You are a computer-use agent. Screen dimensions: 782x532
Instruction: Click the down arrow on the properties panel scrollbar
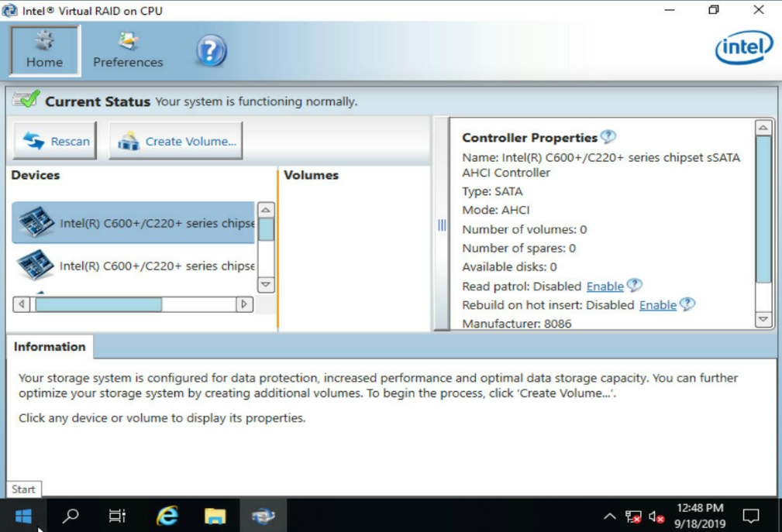(763, 319)
